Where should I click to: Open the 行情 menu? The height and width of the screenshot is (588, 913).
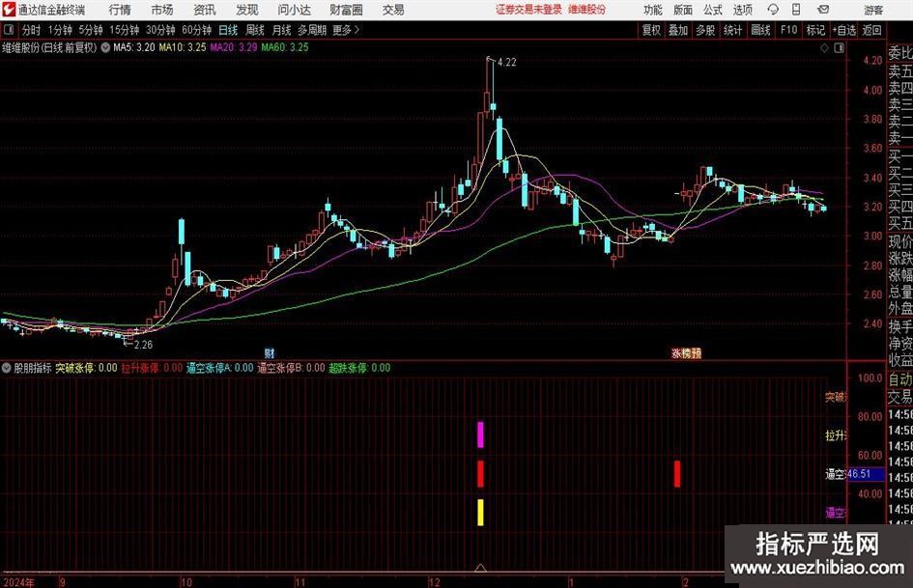coord(120,10)
